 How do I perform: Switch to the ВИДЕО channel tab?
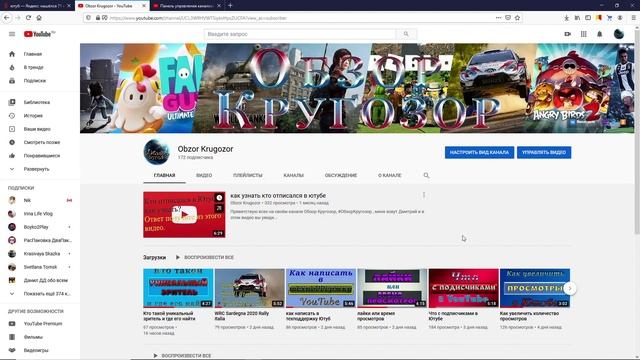tap(204, 175)
